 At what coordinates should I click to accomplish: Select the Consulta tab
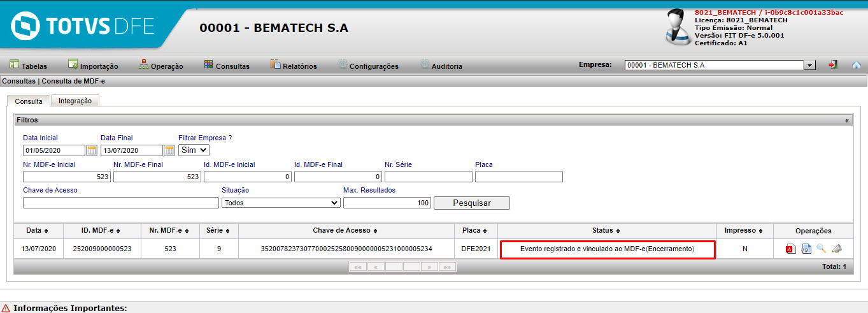click(29, 101)
